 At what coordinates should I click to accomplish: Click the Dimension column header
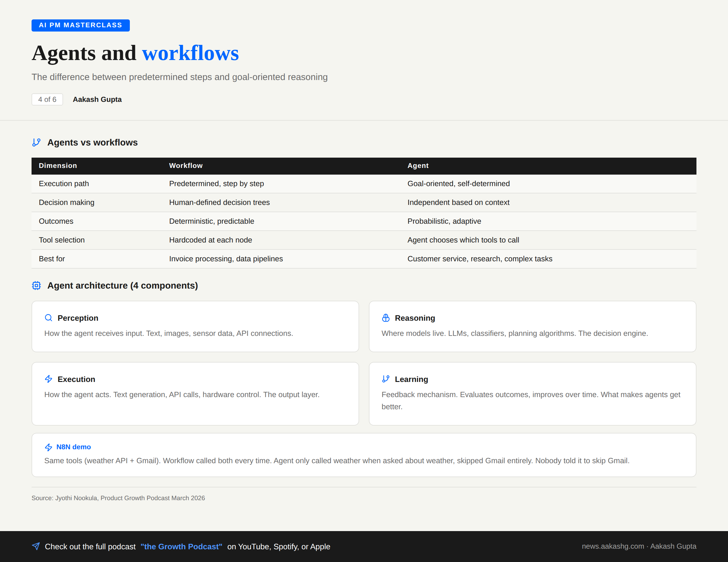click(x=58, y=166)
